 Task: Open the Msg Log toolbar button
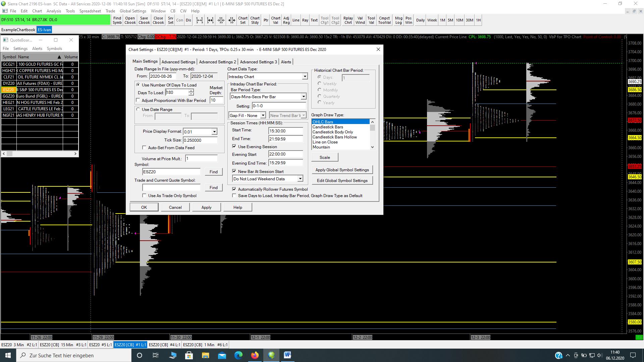pyautogui.click(x=398, y=20)
